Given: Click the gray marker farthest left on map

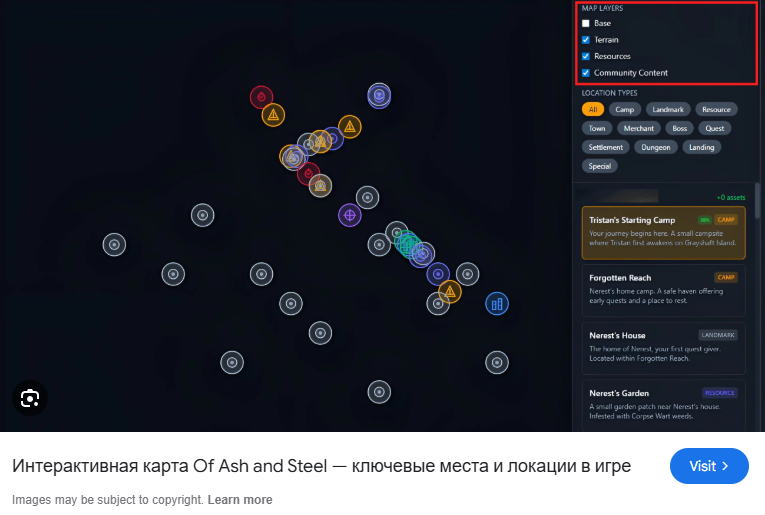Looking at the screenshot, I should point(114,245).
